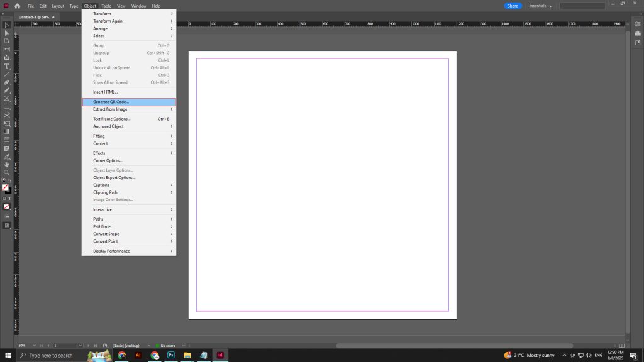
Task: Select the Gradient Swatch tool
Action: point(8,131)
